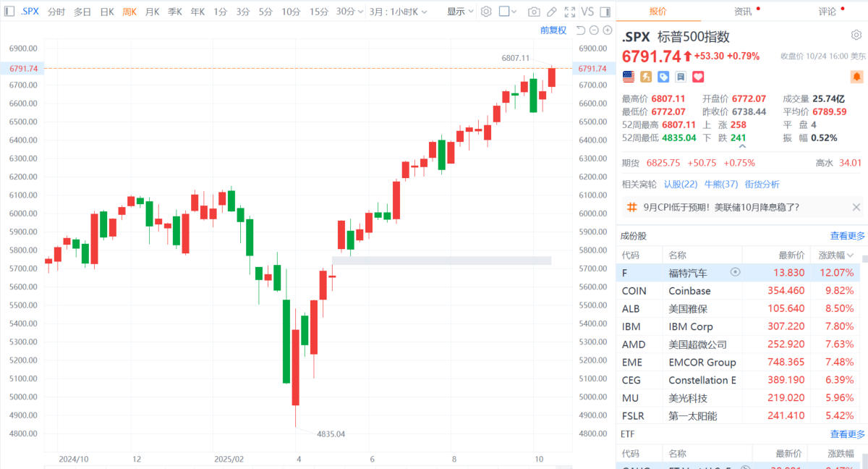Click the 前复权 price adjustment option
This screenshot has width=868, height=469.
(553, 30)
